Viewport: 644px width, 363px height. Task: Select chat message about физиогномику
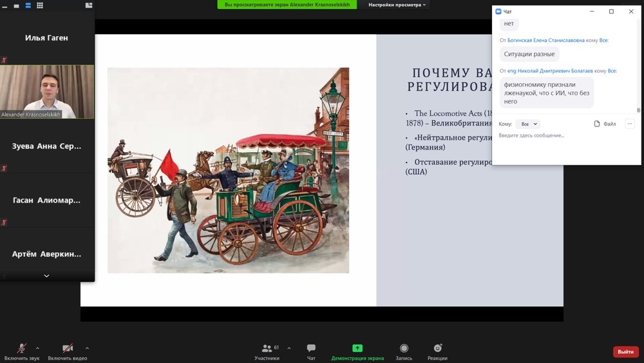point(547,93)
